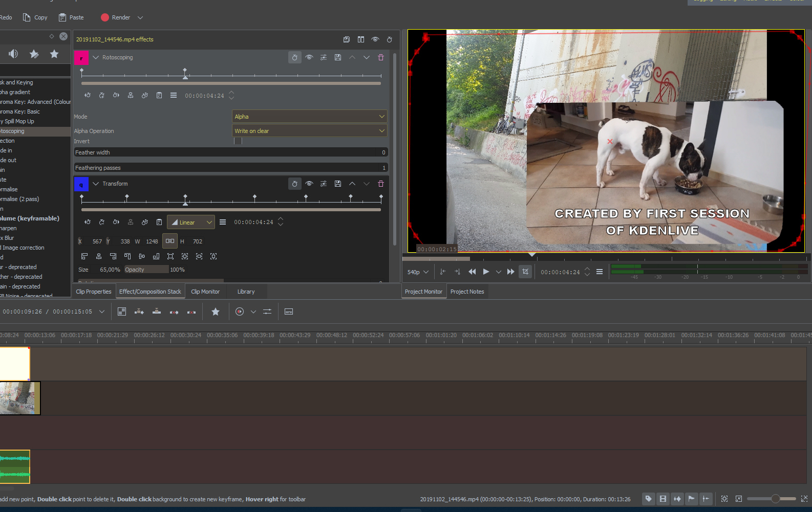Toggle the split compare icon in the effects header
Screen dimensions: 812x512
361,39
